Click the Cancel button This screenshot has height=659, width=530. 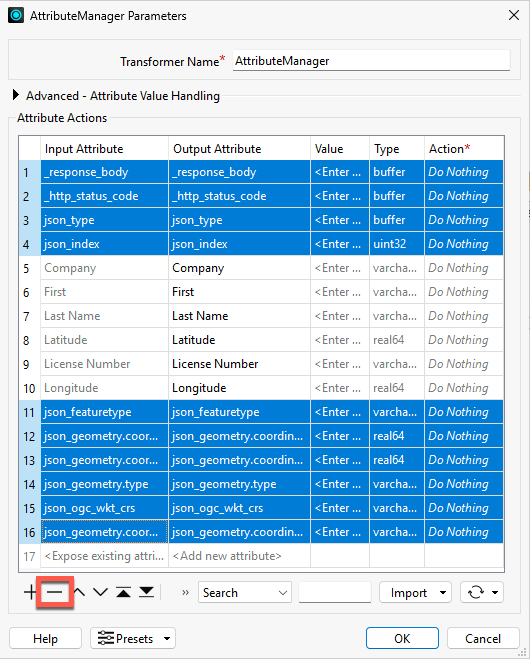pyautogui.click(x=483, y=638)
